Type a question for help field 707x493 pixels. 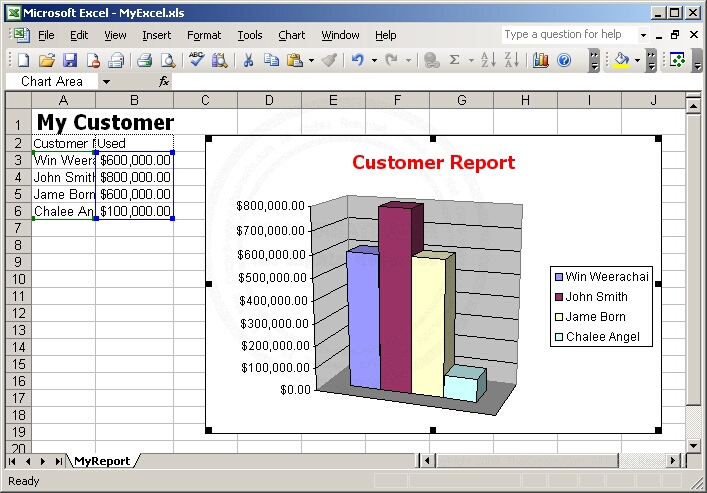click(569, 35)
